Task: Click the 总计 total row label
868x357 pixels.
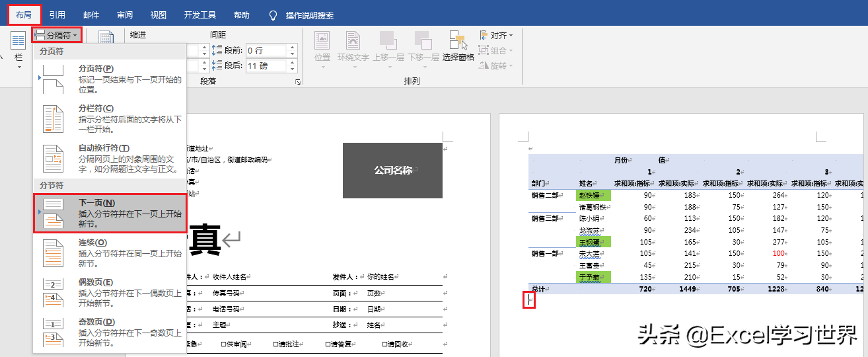Action: pyautogui.click(x=540, y=289)
